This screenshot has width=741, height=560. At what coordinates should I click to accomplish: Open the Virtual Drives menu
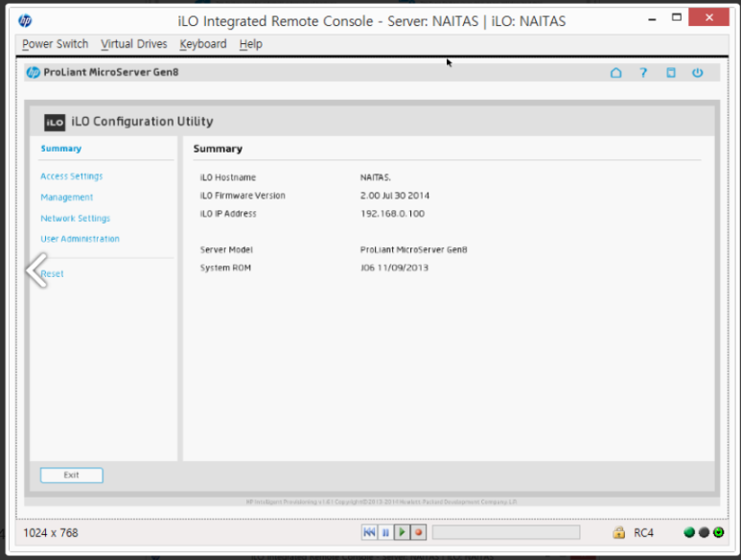(x=133, y=44)
